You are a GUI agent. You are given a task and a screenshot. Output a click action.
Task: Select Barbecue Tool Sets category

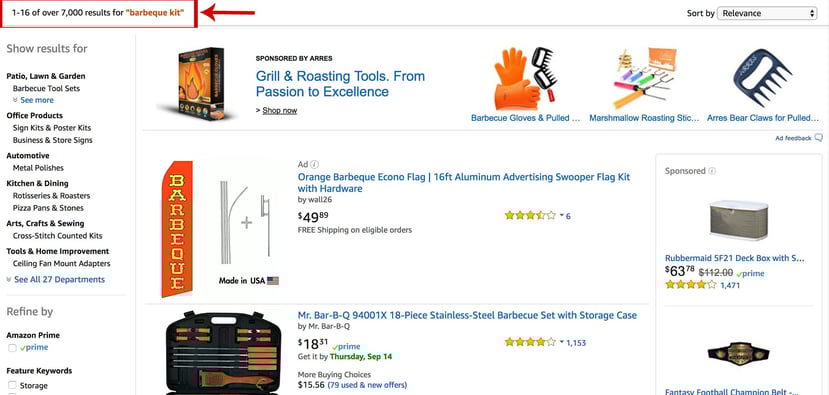47,88
